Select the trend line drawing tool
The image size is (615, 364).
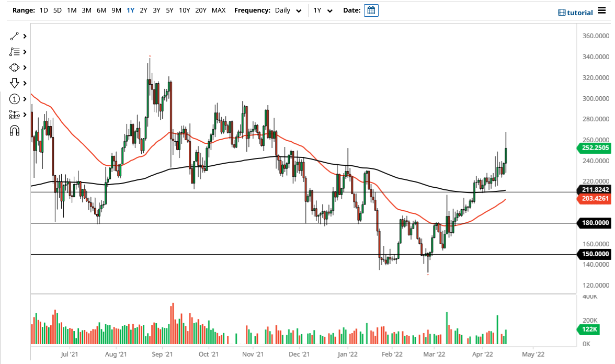pyautogui.click(x=14, y=36)
